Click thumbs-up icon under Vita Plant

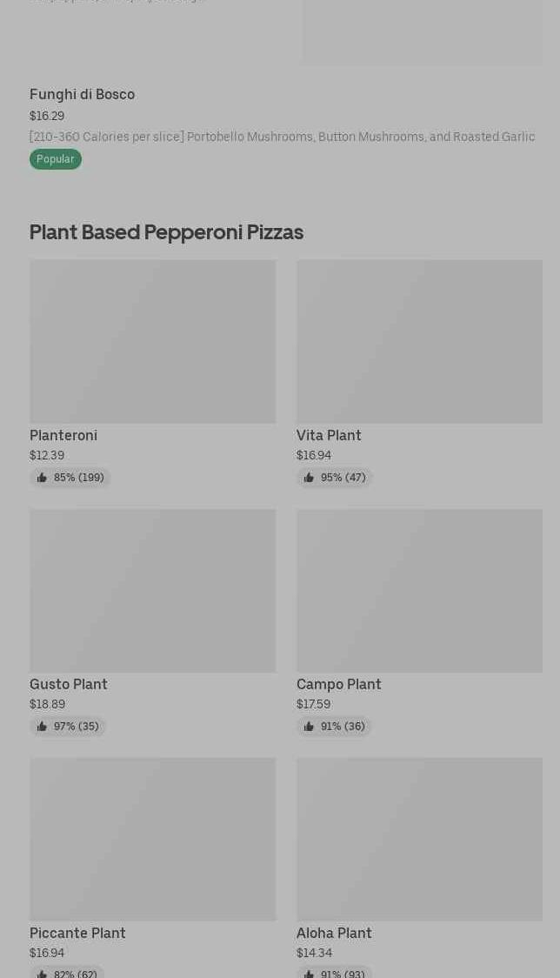pyautogui.click(x=309, y=478)
